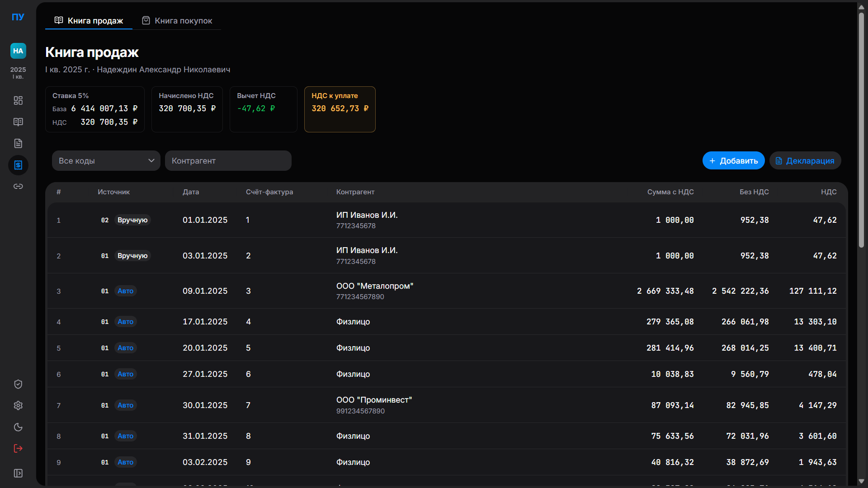Click the red logout icon
Viewport: 868px width, 488px height.
tap(18, 448)
